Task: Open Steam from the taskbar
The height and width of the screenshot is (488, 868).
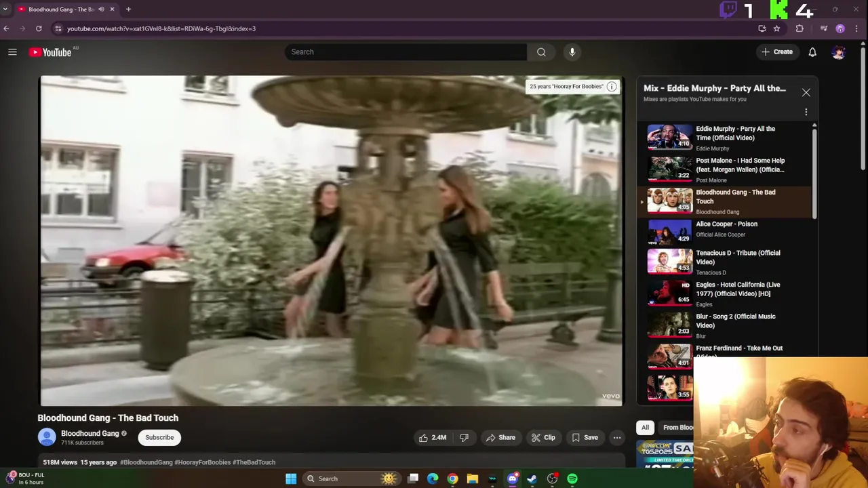Action: pos(532,479)
